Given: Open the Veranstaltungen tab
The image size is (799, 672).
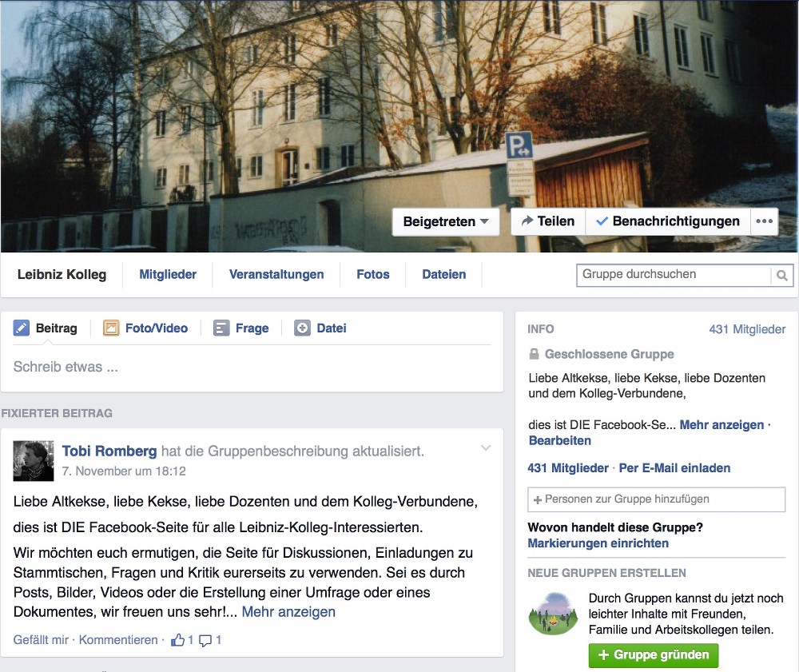Looking at the screenshot, I should point(276,274).
